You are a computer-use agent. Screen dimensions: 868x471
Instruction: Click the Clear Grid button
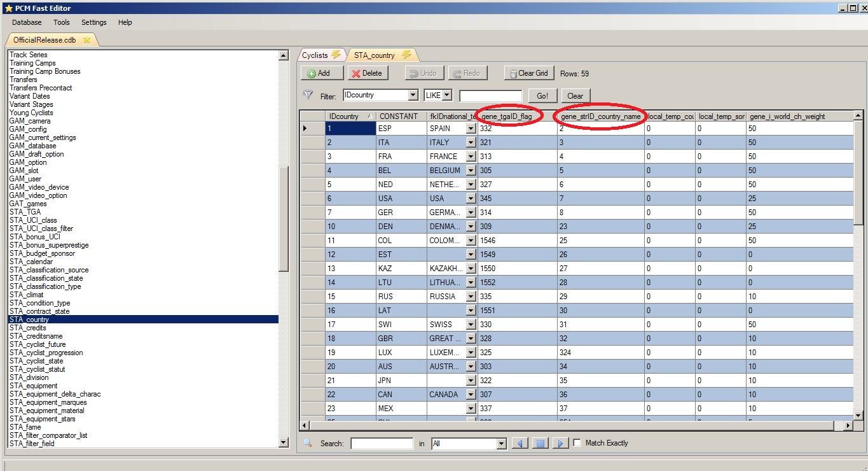pos(529,73)
